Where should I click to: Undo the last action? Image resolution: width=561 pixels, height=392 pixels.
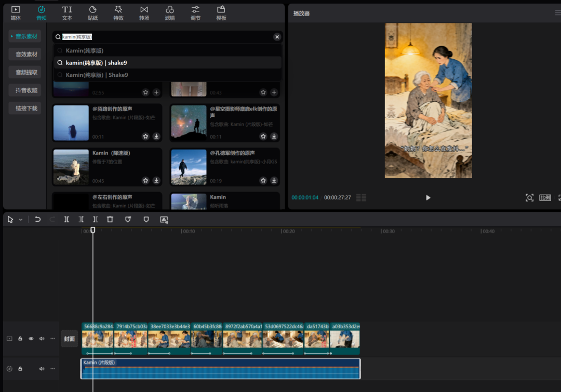click(37, 219)
